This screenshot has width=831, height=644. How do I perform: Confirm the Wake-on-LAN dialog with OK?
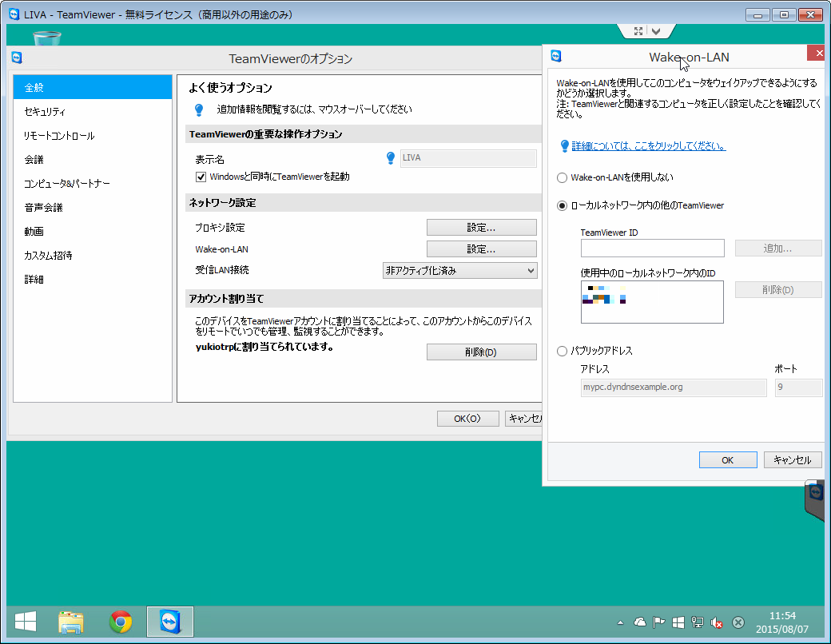(728, 460)
